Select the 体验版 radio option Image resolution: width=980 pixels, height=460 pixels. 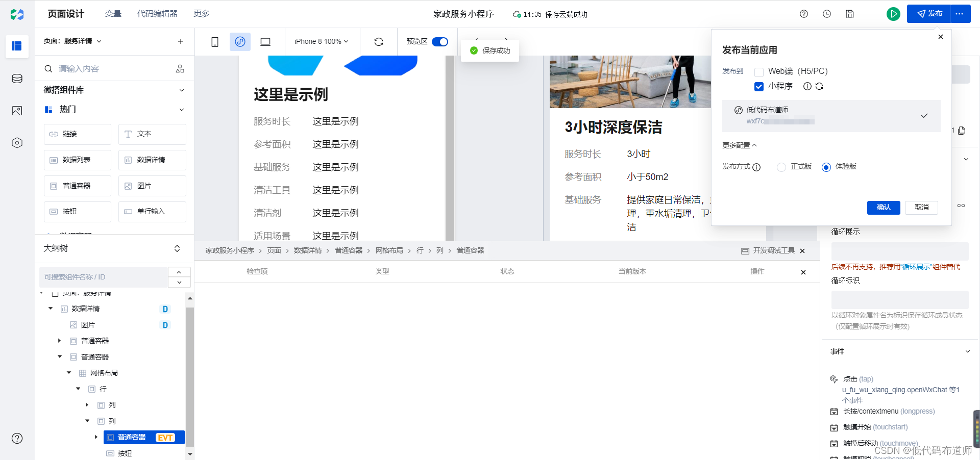point(826,167)
